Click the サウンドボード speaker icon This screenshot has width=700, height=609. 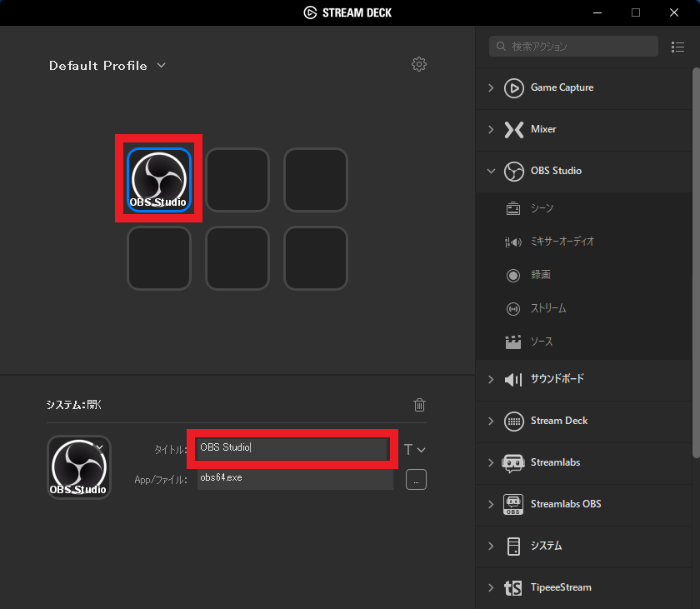[513, 380]
